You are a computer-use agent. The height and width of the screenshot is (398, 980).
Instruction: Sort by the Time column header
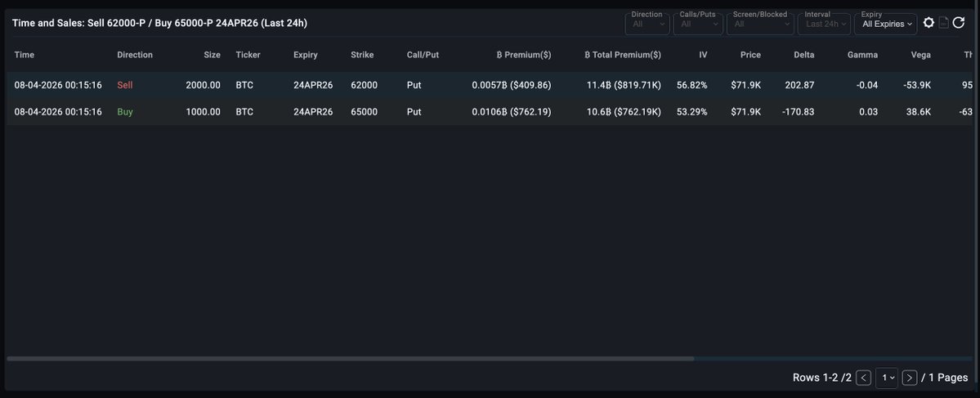tap(25, 55)
